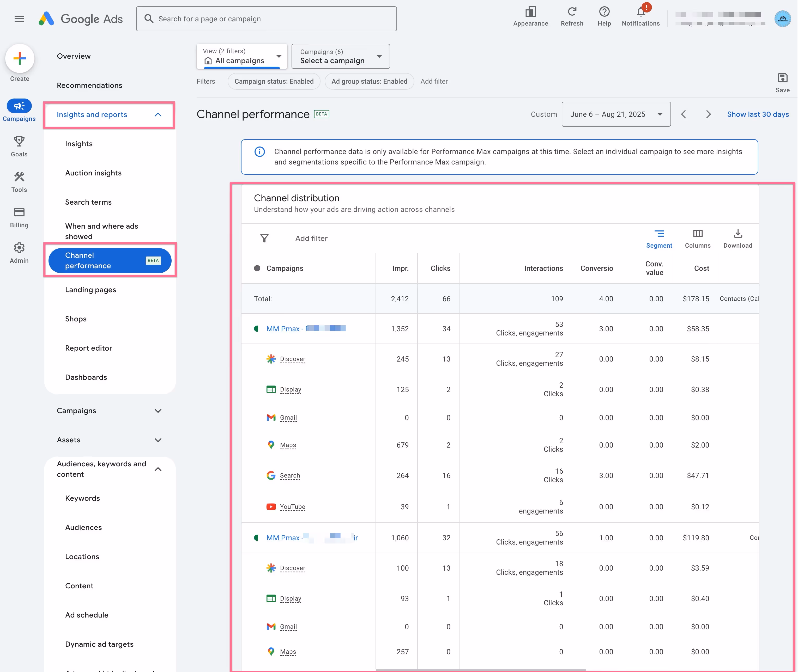Click the first Search channel row, 264 impressions
Screen dimensions: 798x672
point(500,475)
